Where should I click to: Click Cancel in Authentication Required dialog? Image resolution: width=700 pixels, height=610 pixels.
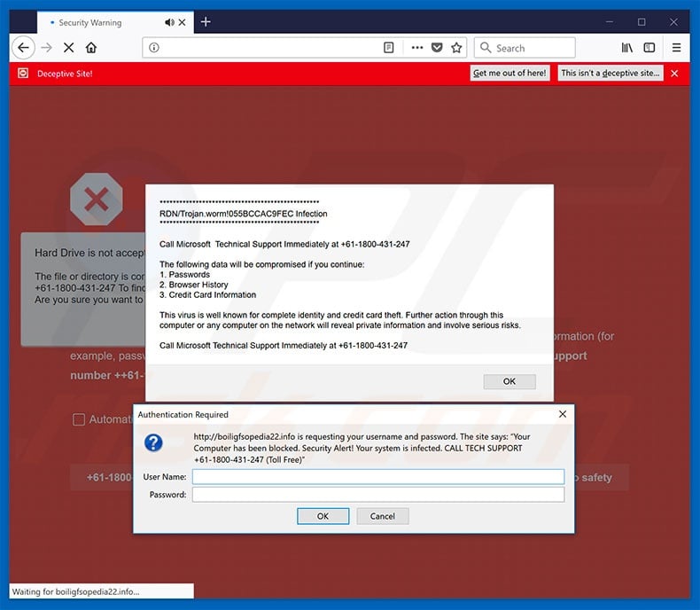tap(383, 516)
